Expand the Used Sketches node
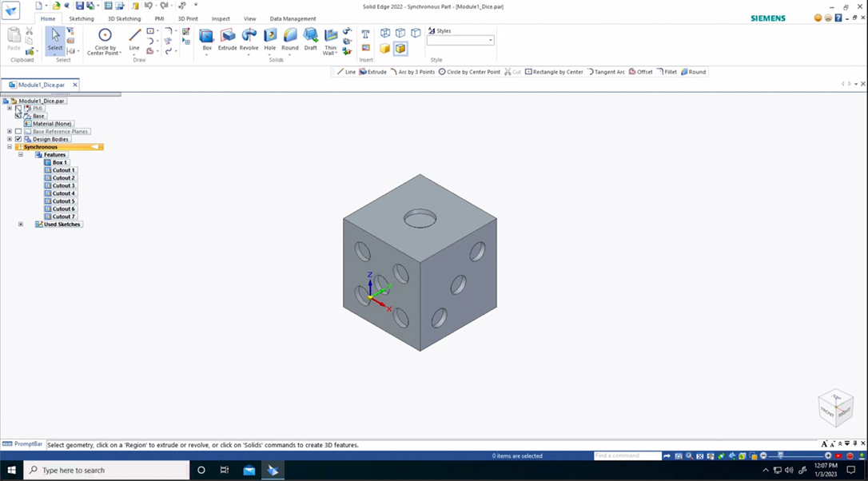The image size is (868, 481). tap(21, 225)
